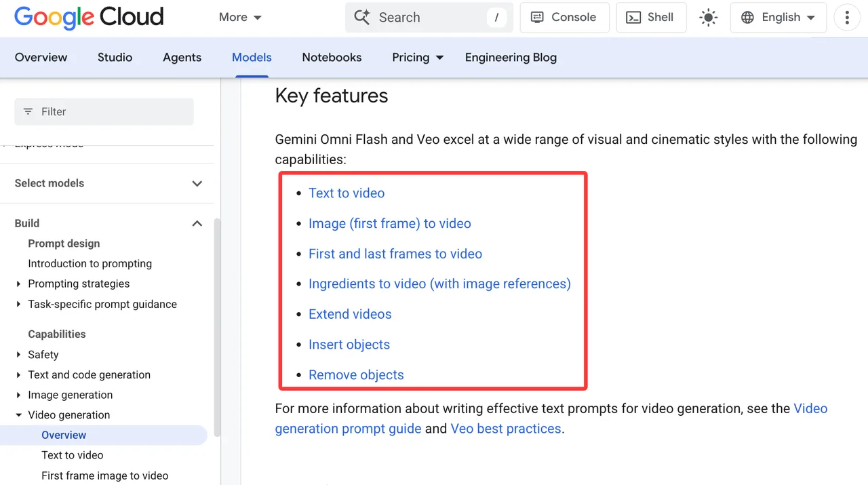The width and height of the screenshot is (868, 485).
Task: Open Image (first frame) to video link
Action: [x=390, y=224]
